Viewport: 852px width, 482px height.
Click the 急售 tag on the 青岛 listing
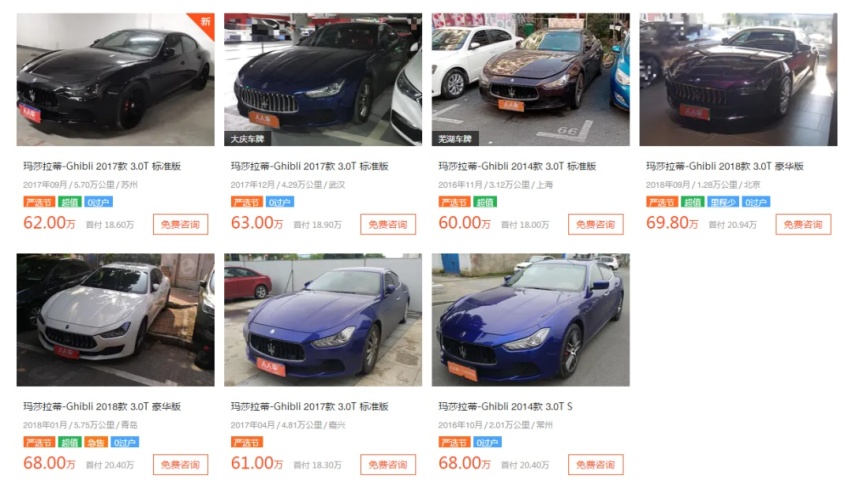click(x=96, y=442)
